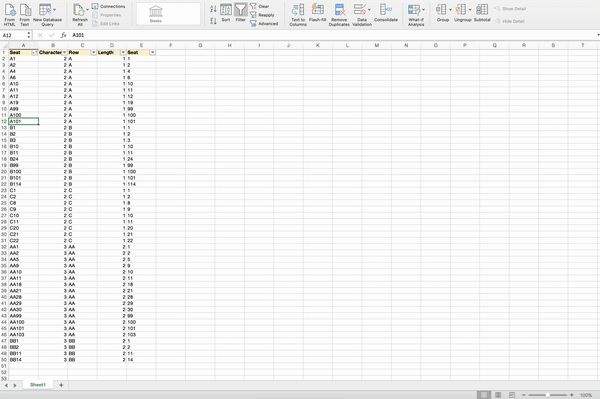Click the Name Box showing A12
Screen dimensions: 600x399
[x=14, y=35]
